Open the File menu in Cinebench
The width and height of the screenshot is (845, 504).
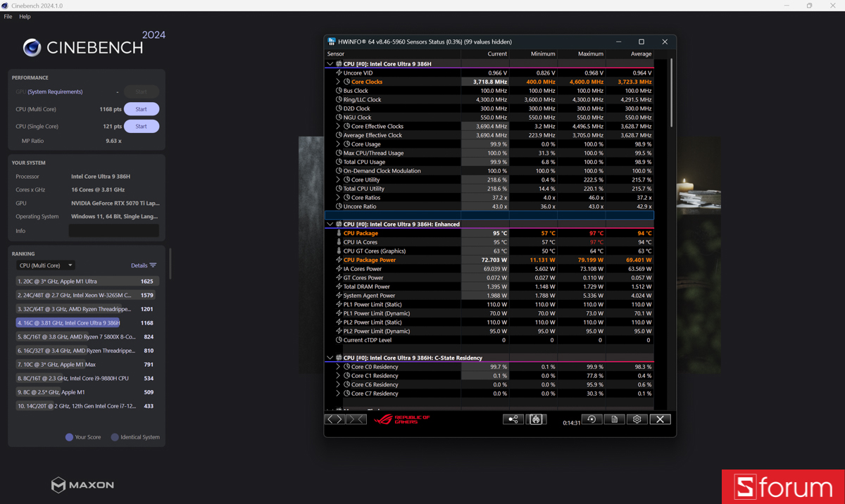[8, 17]
